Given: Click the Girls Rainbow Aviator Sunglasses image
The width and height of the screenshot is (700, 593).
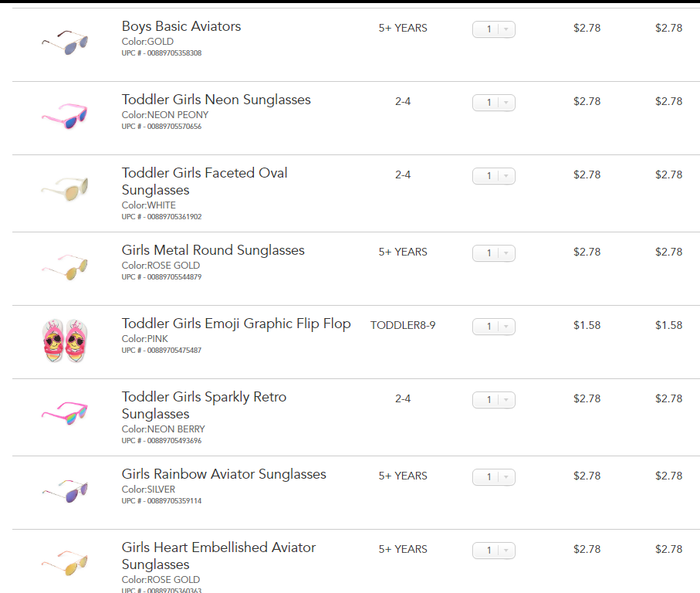Looking at the screenshot, I should coord(65,490).
